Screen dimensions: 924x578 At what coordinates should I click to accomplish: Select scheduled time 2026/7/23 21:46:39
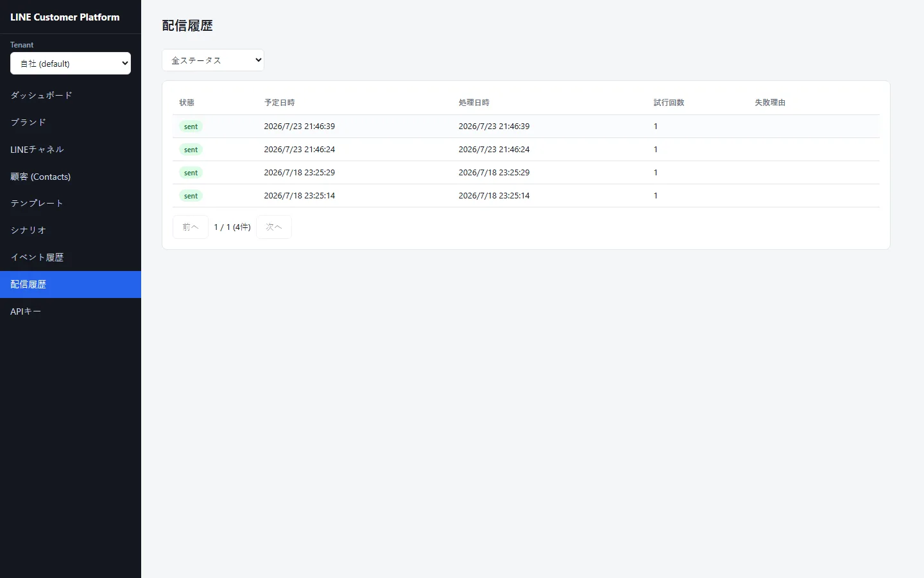click(x=300, y=127)
